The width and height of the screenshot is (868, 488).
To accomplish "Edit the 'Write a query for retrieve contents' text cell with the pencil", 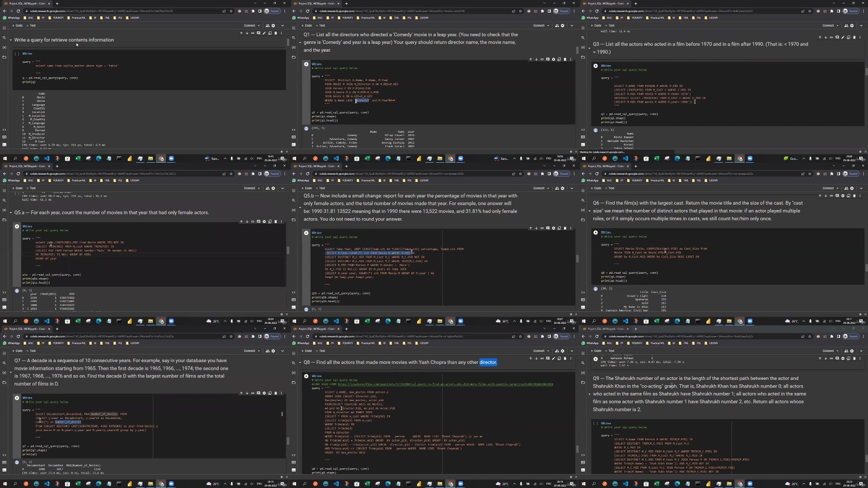I will click(264, 33).
